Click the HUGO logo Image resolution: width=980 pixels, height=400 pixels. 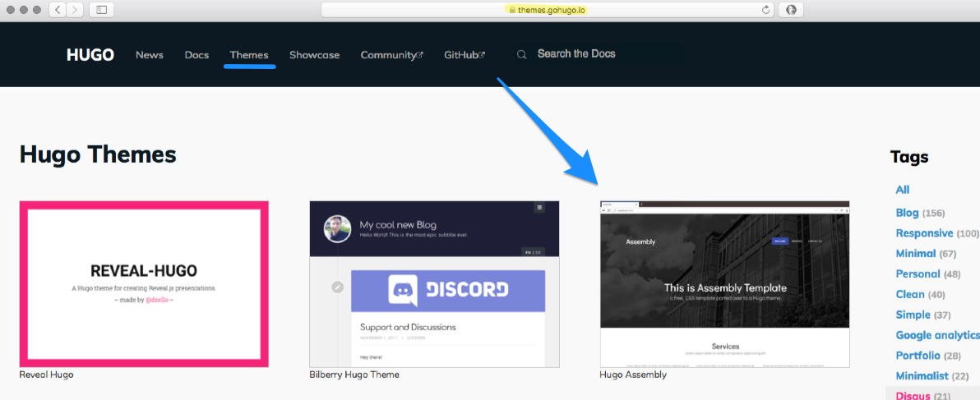[90, 55]
